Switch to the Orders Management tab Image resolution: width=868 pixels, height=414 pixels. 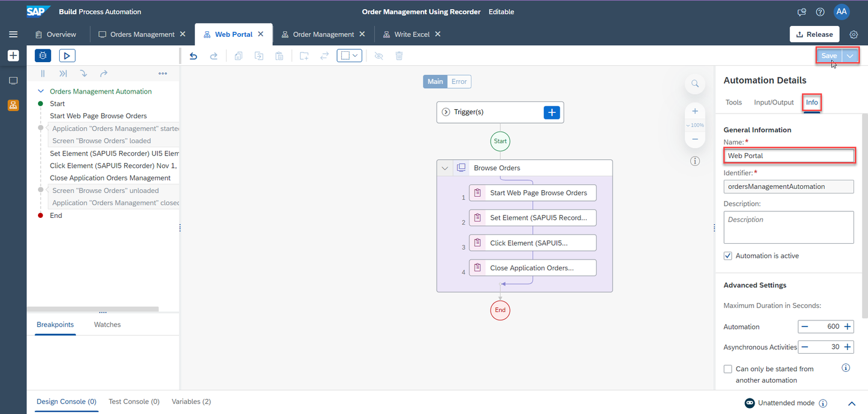142,34
